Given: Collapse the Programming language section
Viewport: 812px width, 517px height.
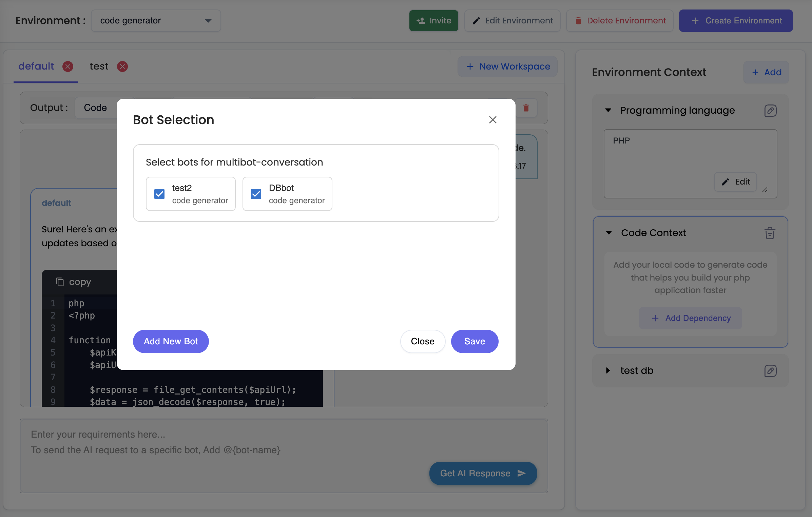Looking at the screenshot, I should tap(607, 110).
